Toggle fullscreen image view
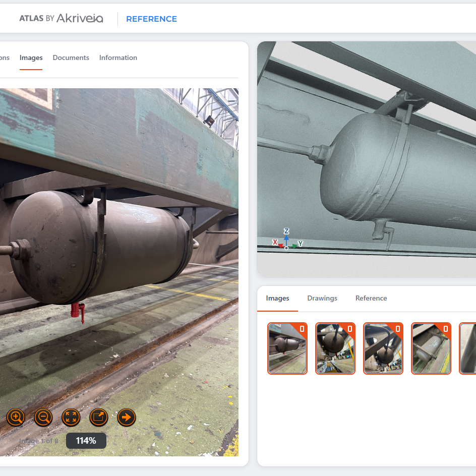Image resolution: width=476 pixels, height=476 pixels. pyautogui.click(x=71, y=418)
